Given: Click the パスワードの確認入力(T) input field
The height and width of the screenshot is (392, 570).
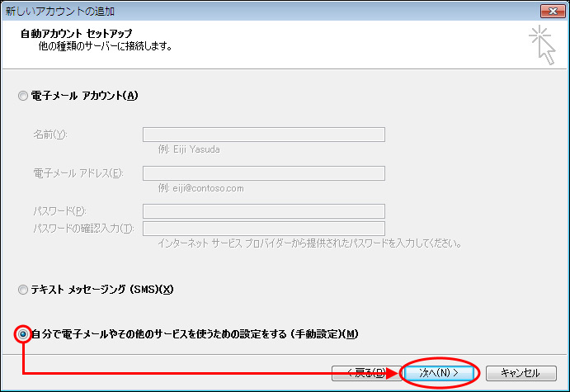Looking at the screenshot, I should coord(264,229).
